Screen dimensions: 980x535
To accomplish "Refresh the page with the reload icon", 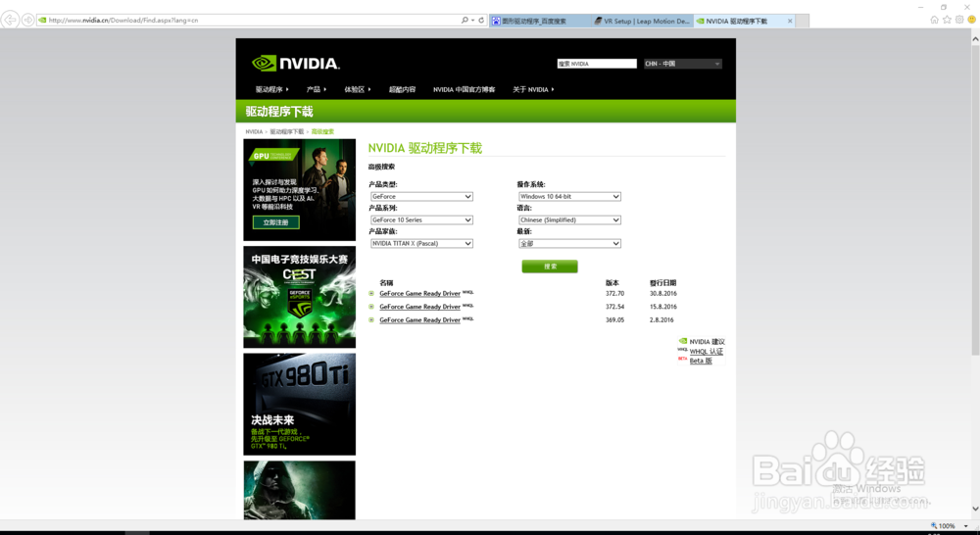I will [481, 20].
